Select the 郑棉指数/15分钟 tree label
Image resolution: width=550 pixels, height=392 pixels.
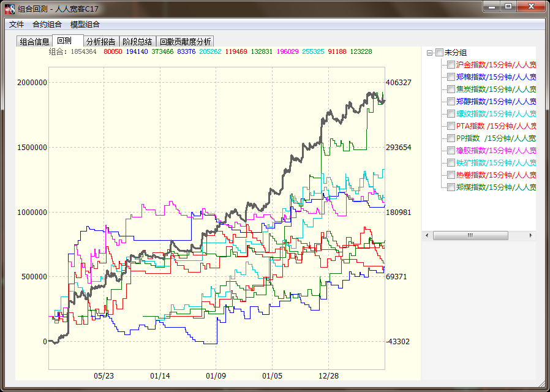coord(496,77)
